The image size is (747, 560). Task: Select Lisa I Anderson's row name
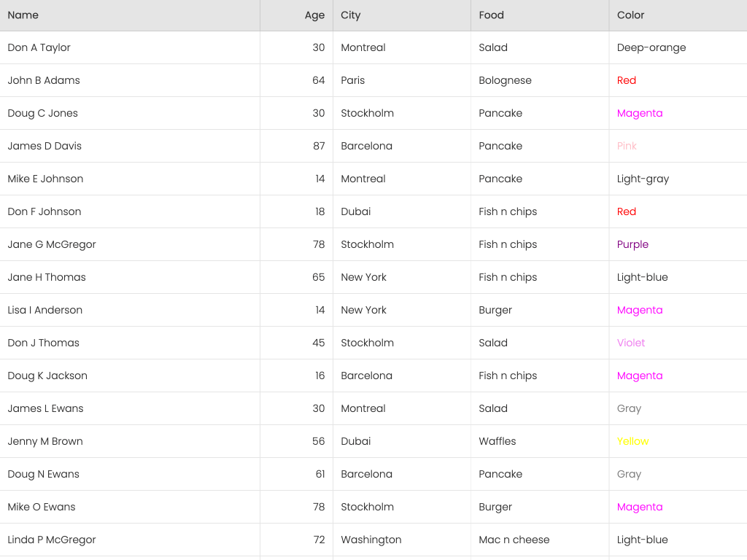point(45,310)
